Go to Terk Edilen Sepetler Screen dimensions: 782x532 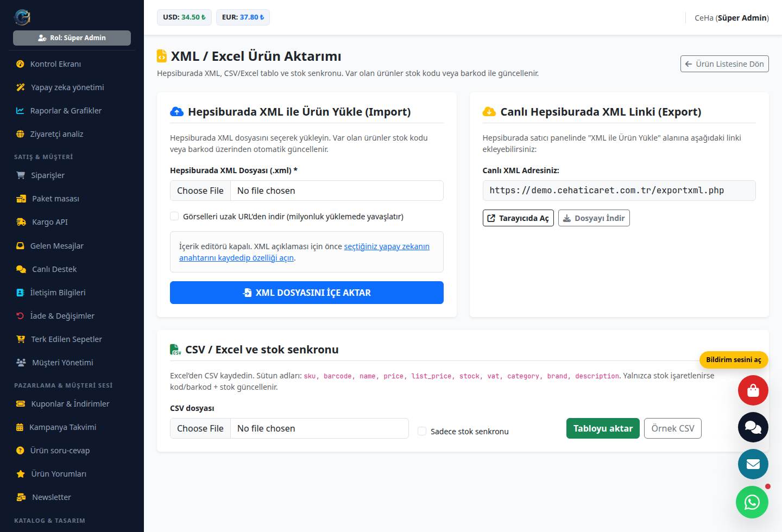pos(72,339)
